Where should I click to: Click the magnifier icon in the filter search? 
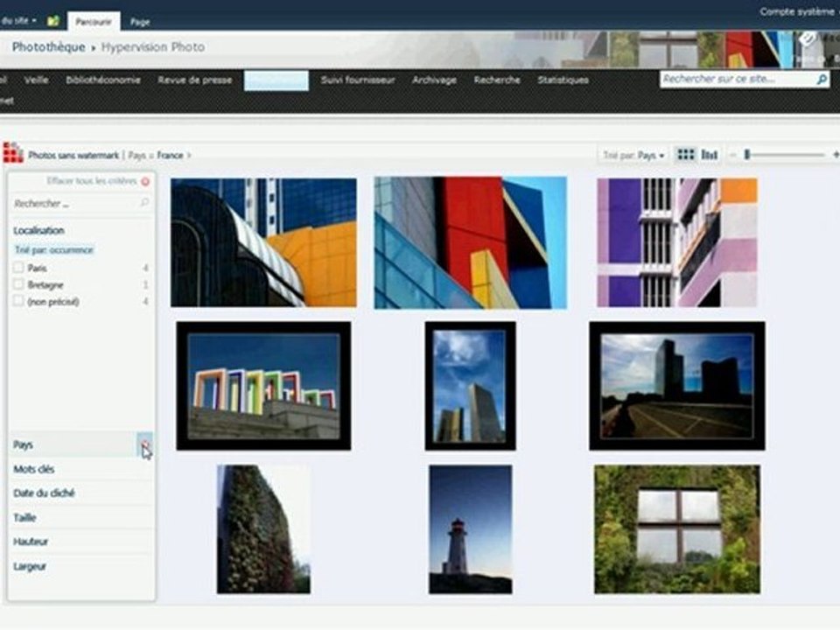pyautogui.click(x=144, y=202)
